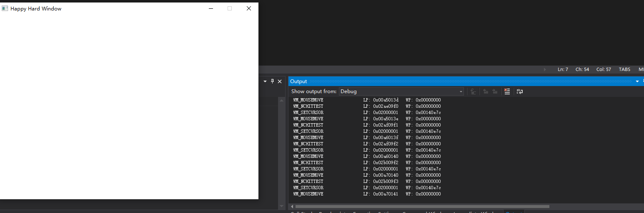The height and width of the screenshot is (213, 644).
Task: Select WM_NCHITTEST line with LP 0x02b009f3
Action: coord(367,181)
